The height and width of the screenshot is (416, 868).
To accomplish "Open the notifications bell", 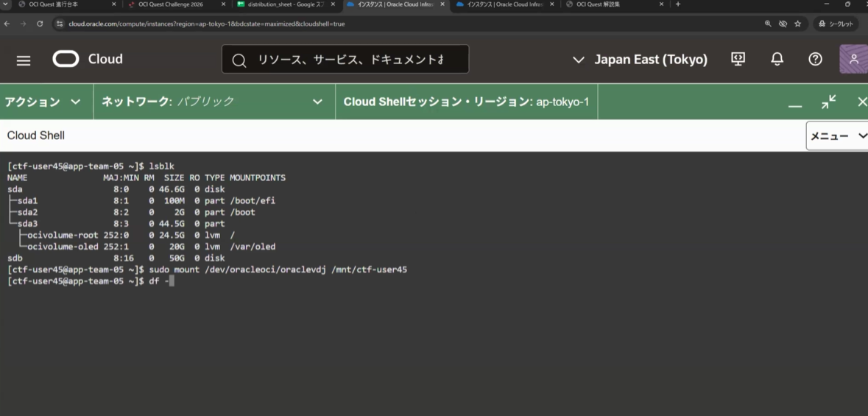I will (x=777, y=59).
